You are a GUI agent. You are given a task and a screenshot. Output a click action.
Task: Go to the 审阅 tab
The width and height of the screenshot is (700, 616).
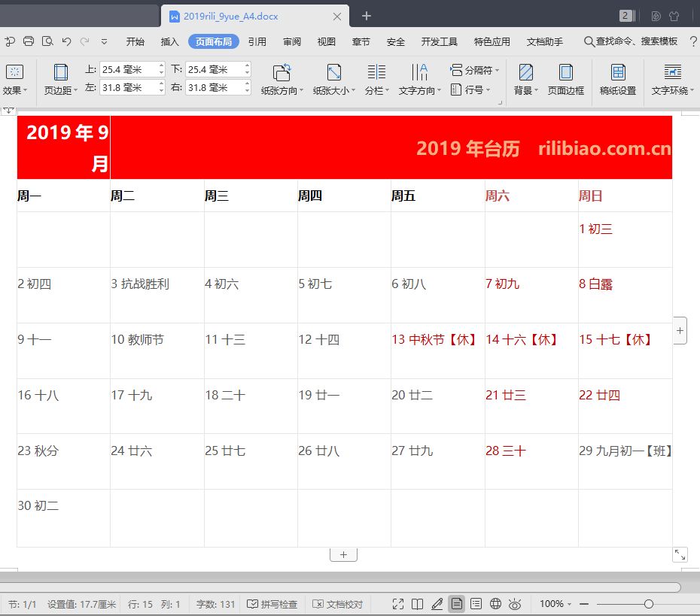coord(292,41)
